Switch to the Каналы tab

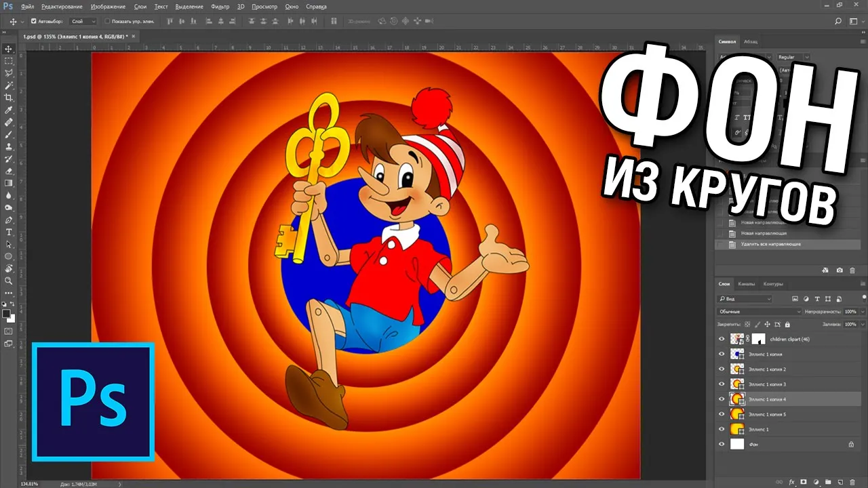pyautogui.click(x=747, y=284)
